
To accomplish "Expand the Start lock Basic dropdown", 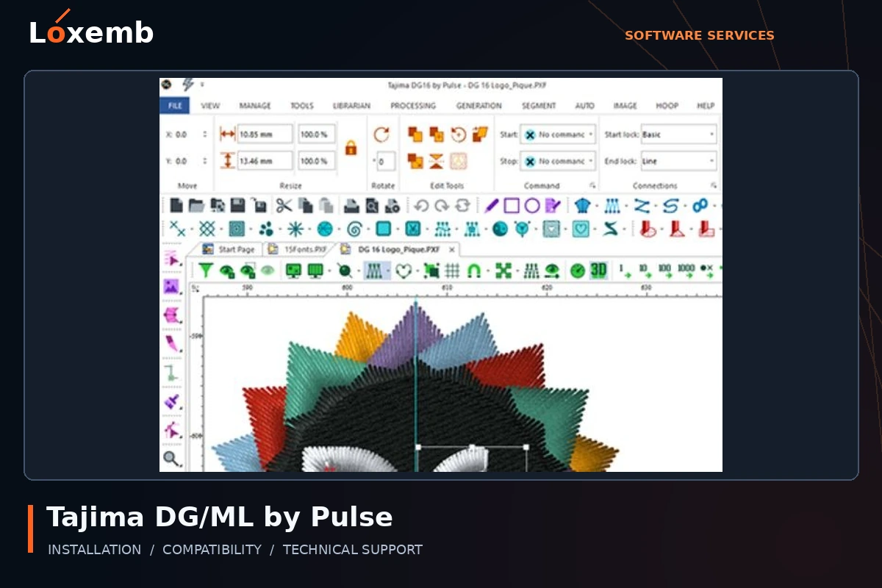I will (x=679, y=135).
